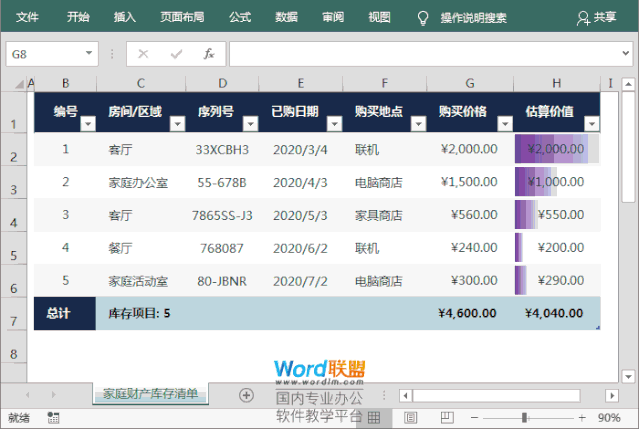Add a new sheet with plus button
The image size is (639, 429).
coord(246,395)
